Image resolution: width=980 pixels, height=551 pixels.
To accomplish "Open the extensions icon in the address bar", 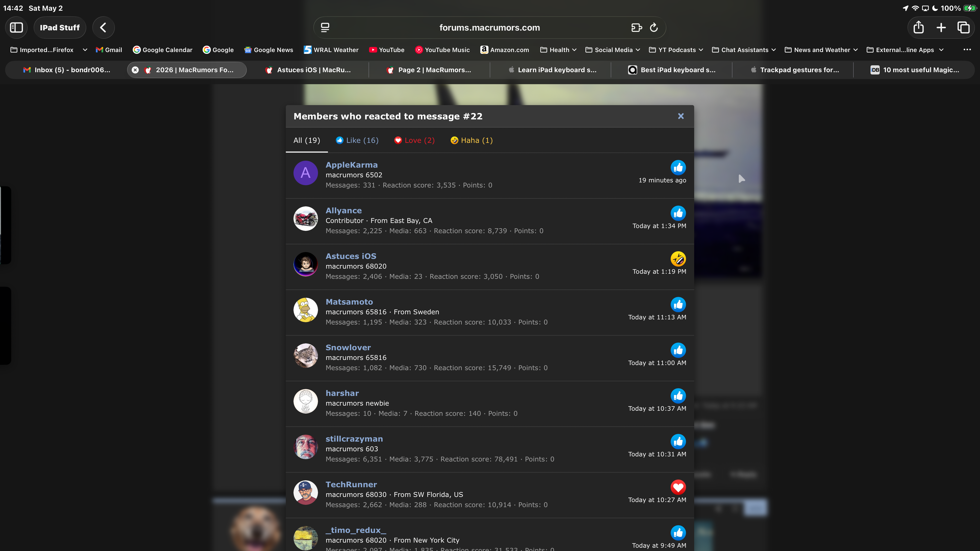I will (636, 27).
